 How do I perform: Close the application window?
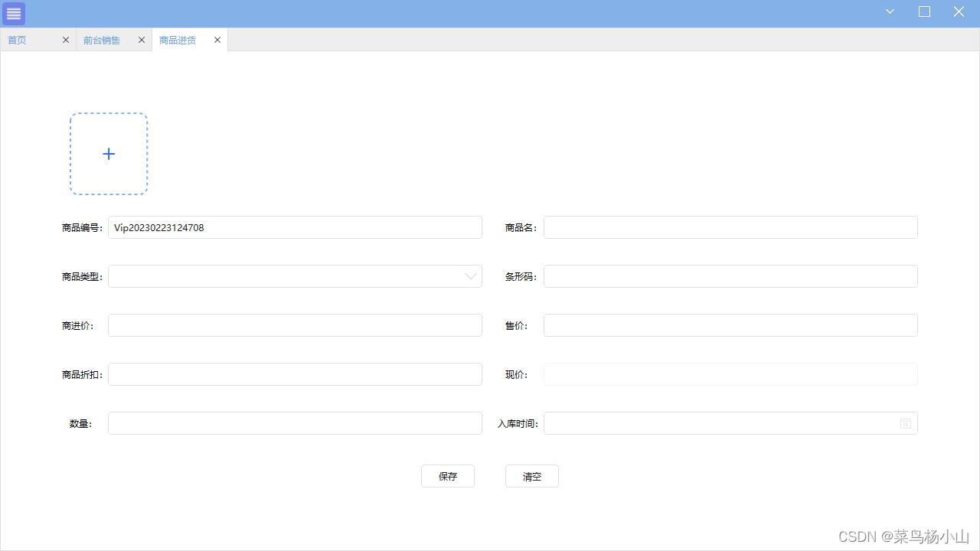959,11
